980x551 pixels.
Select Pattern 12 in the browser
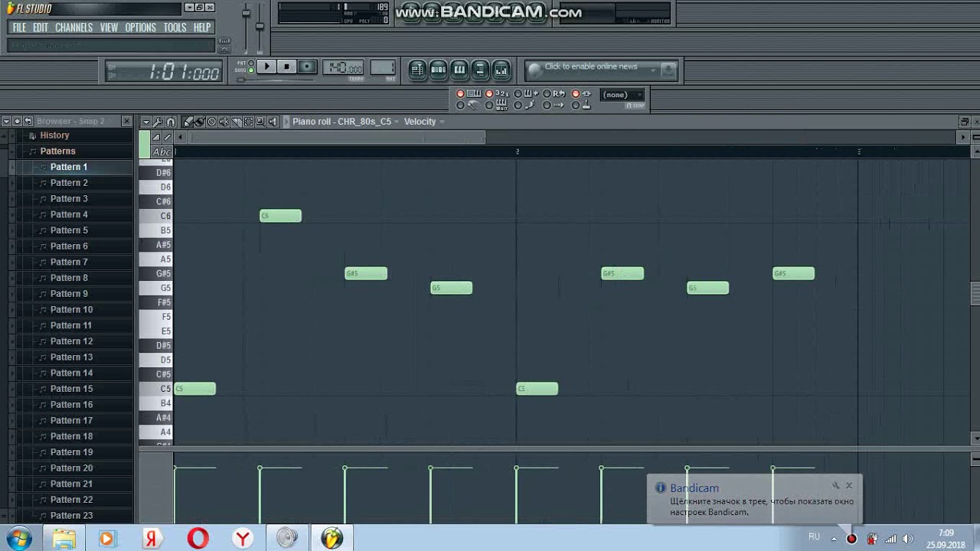click(x=71, y=341)
